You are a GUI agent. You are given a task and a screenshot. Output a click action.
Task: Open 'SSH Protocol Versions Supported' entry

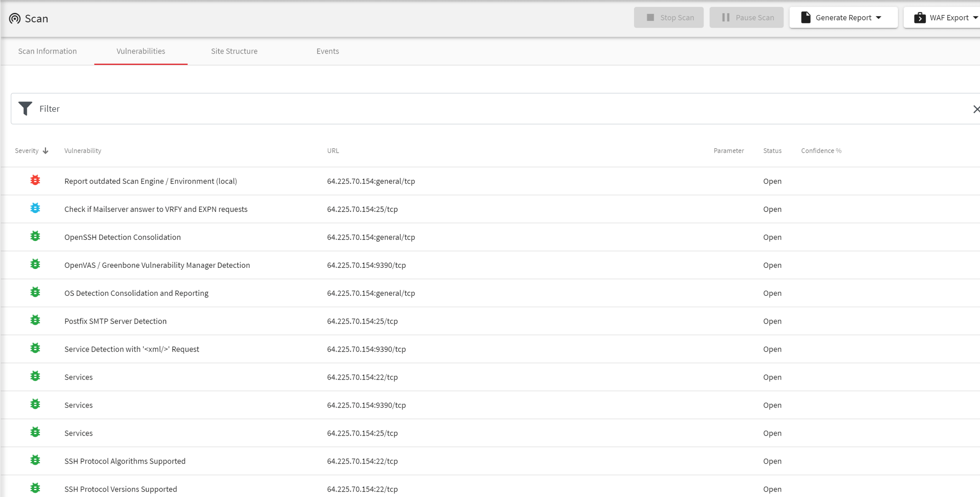pyautogui.click(x=120, y=489)
